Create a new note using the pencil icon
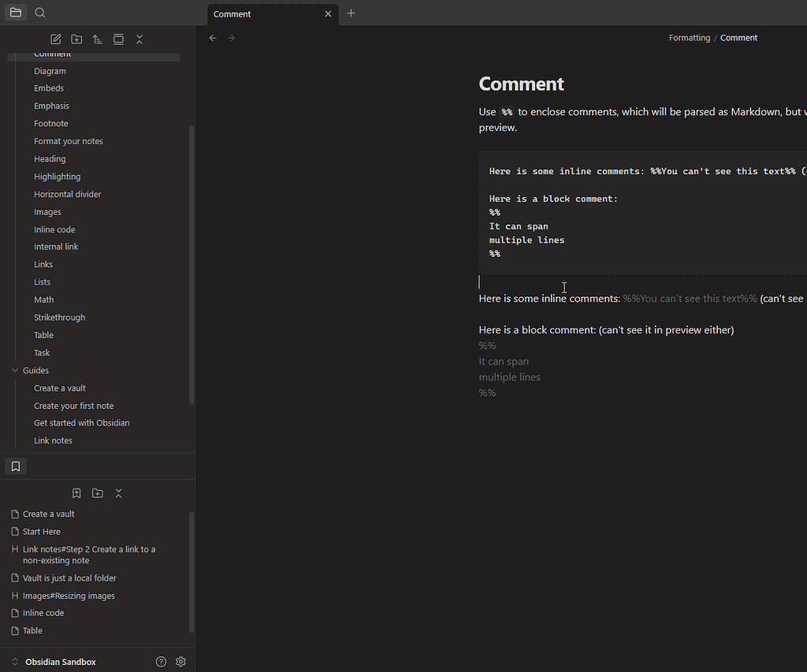This screenshot has height=672, width=807. tap(55, 39)
